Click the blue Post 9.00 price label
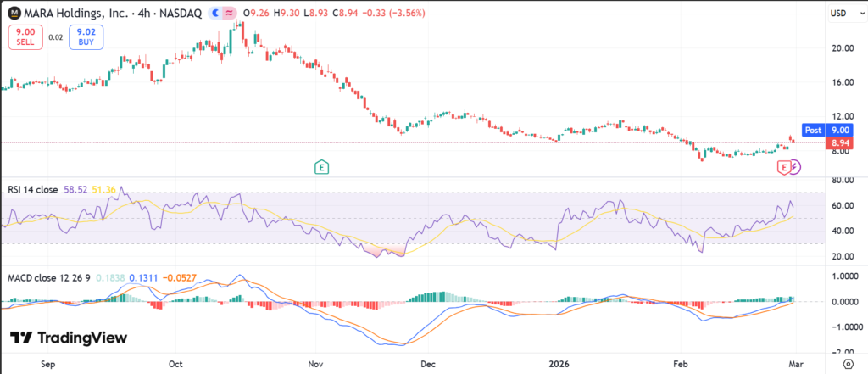Screen dimensions: 868x374 pyautogui.click(x=826, y=130)
